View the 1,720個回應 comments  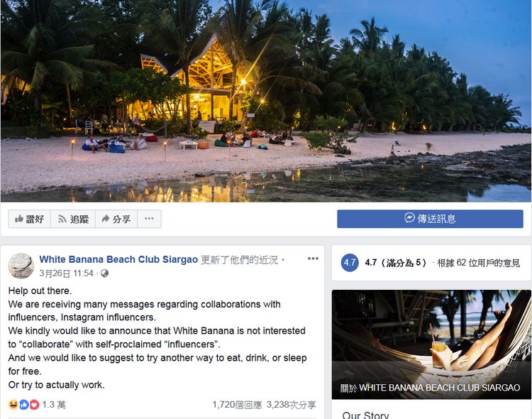[237, 404]
